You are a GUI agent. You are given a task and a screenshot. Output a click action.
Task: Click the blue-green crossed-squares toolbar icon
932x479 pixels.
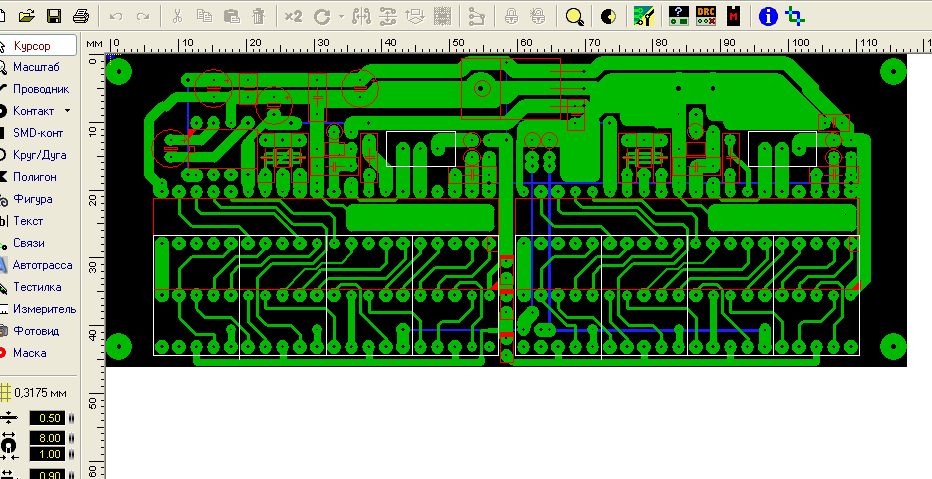(795, 16)
